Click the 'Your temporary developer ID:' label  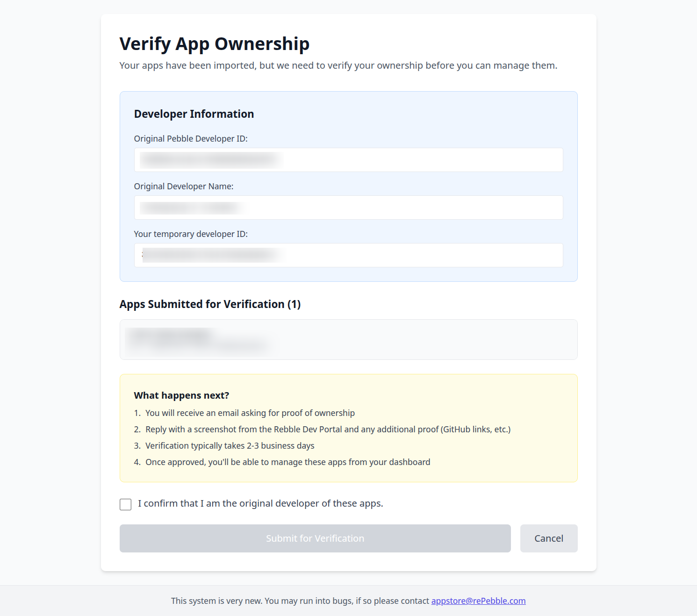[x=191, y=234]
